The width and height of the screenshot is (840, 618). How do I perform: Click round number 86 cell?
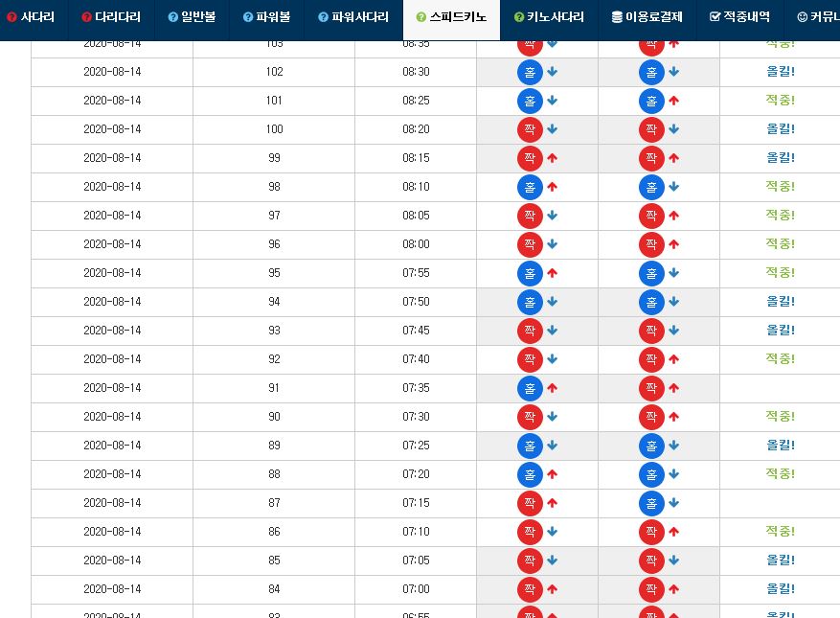(x=274, y=532)
